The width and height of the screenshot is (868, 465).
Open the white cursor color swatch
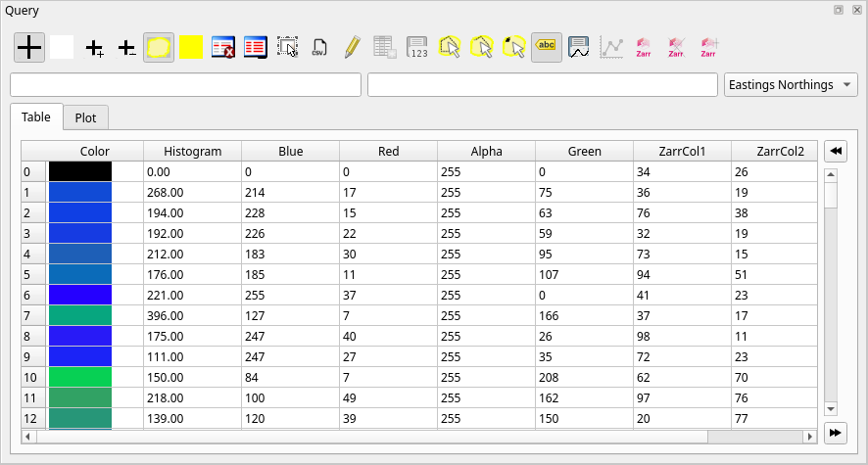[62, 48]
